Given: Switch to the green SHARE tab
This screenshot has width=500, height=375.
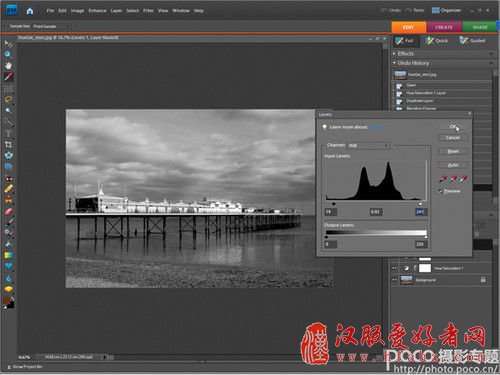Looking at the screenshot, I should click(480, 27).
